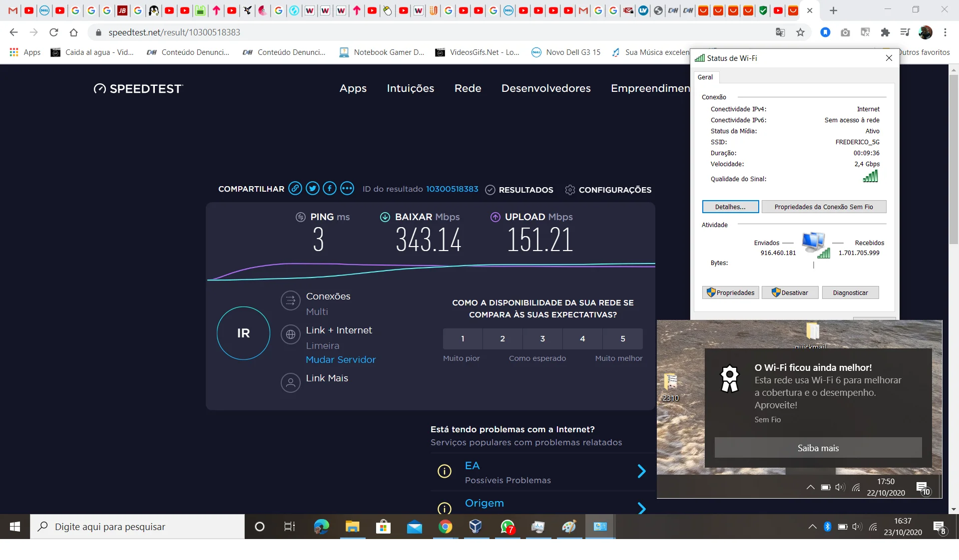Rate network availability as 5
This screenshot has height=560, width=959.
622,338
